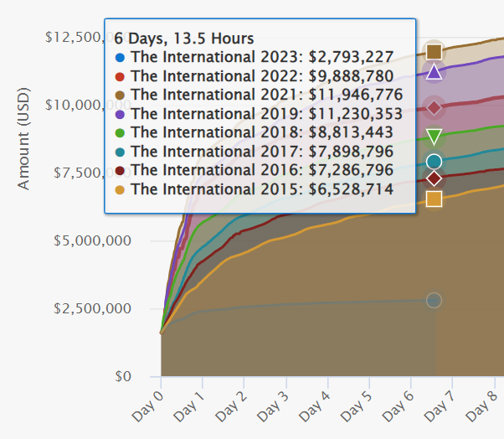Click the '$0' y-axis label
Image resolution: width=504 pixels, height=439 pixels.
point(123,376)
